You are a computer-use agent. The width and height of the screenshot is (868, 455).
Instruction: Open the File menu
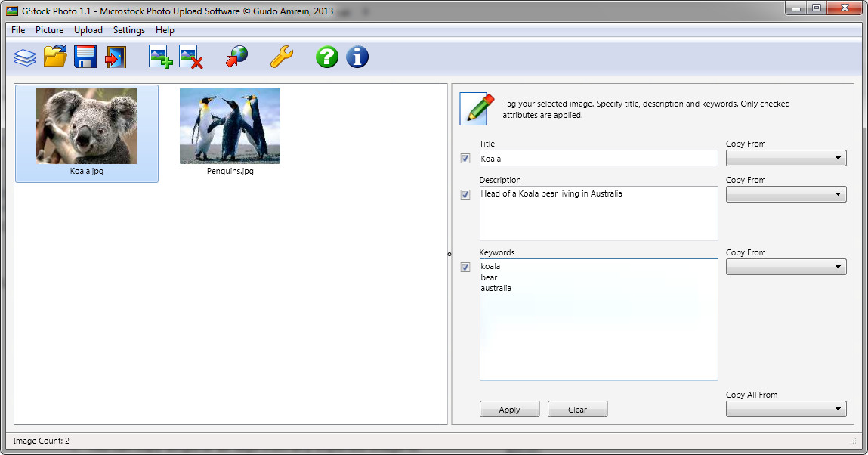(18, 30)
